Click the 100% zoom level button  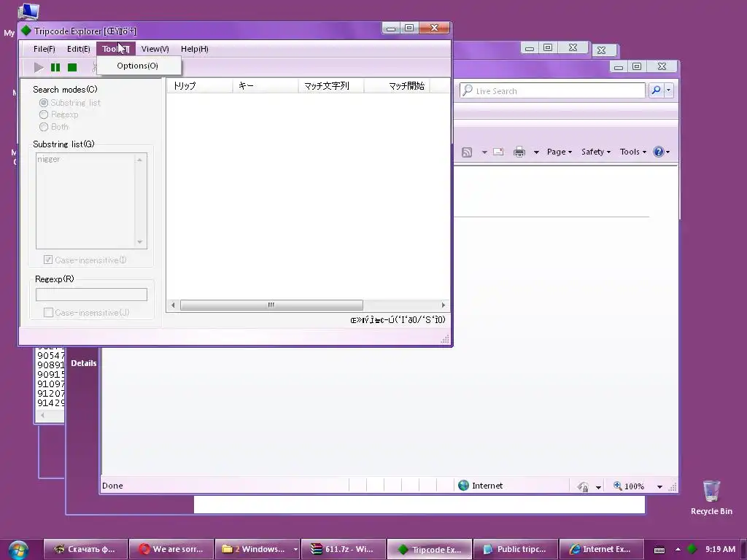point(629,486)
